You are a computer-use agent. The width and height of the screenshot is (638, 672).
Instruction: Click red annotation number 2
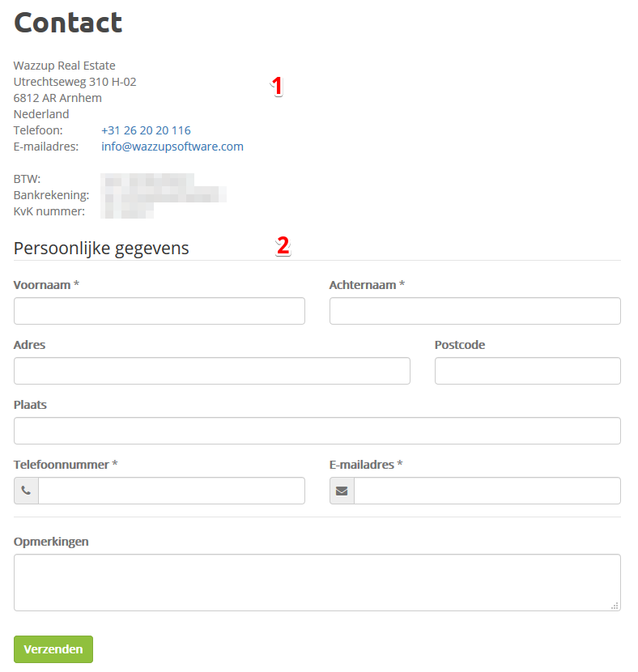pyautogui.click(x=283, y=246)
